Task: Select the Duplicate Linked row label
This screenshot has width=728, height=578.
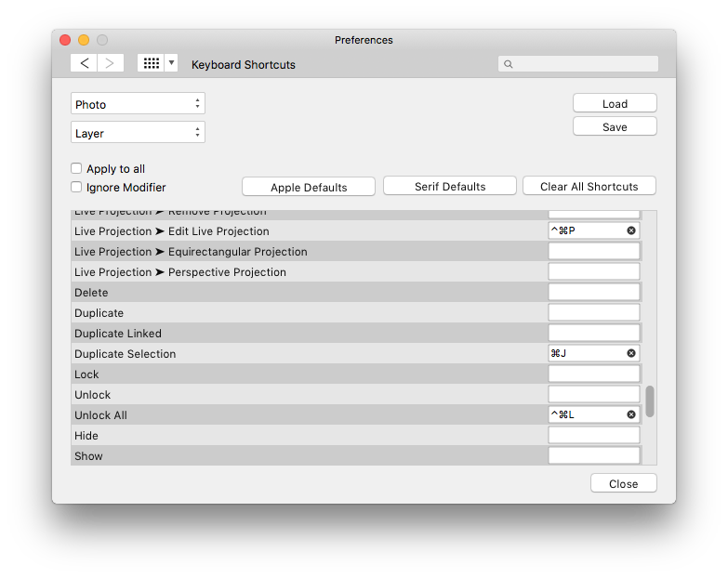Action: point(118,333)
